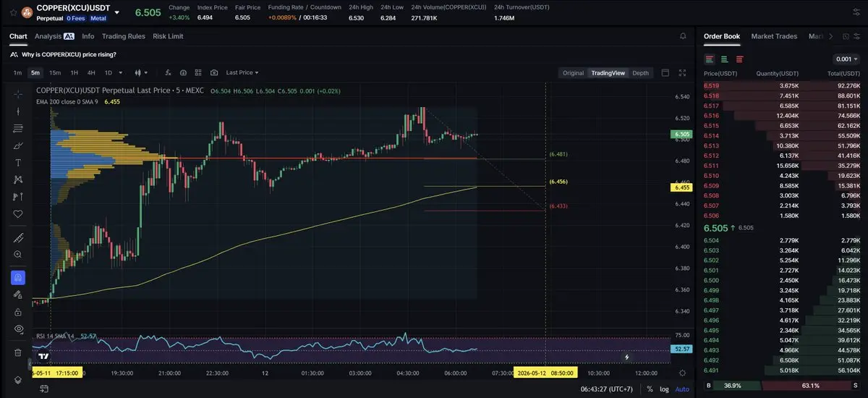The width and height of the screenshot is (868, 398).
Task: Open the object tree layers icon
Action: pos(18,380)
